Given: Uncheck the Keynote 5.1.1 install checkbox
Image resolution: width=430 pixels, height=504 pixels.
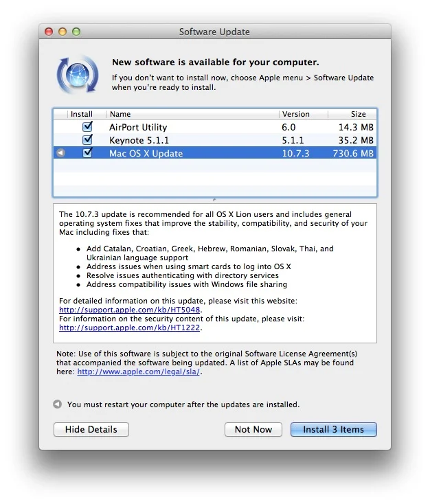Looking at the screenshot, I should 87,140.
